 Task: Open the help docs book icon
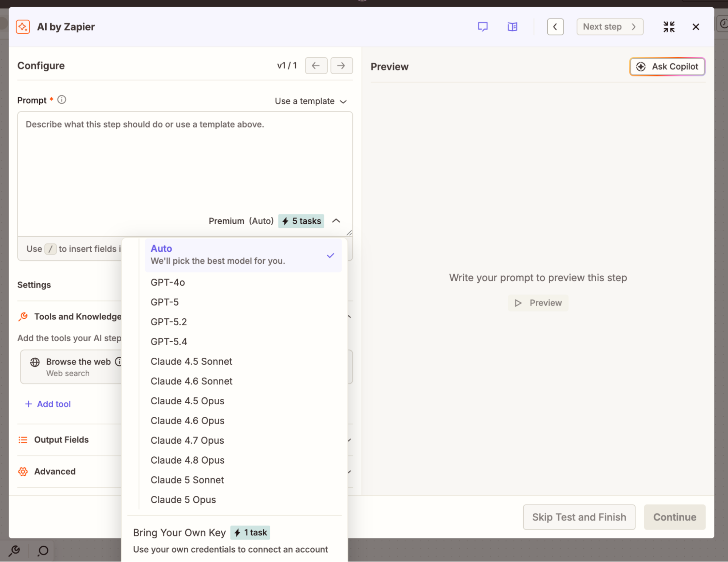(x=512, y=27)
